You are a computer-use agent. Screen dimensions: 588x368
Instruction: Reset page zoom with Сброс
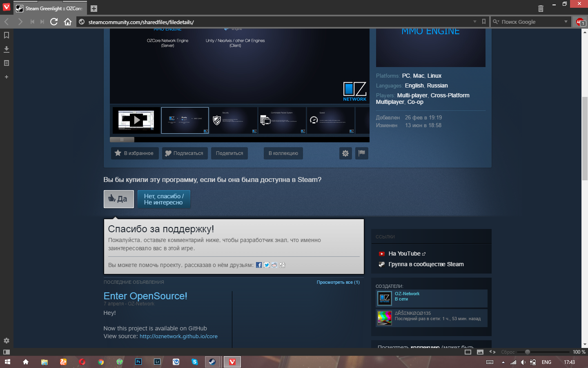508,352
